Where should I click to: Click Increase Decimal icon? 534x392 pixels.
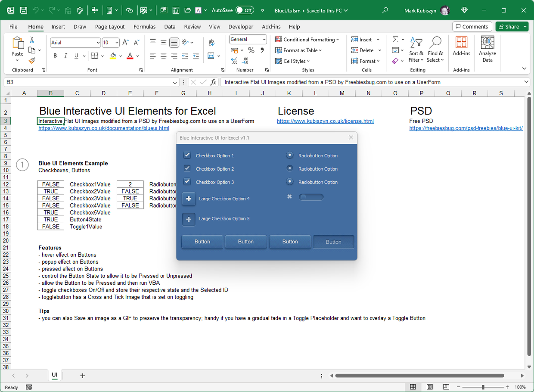[x=235, y=60]
